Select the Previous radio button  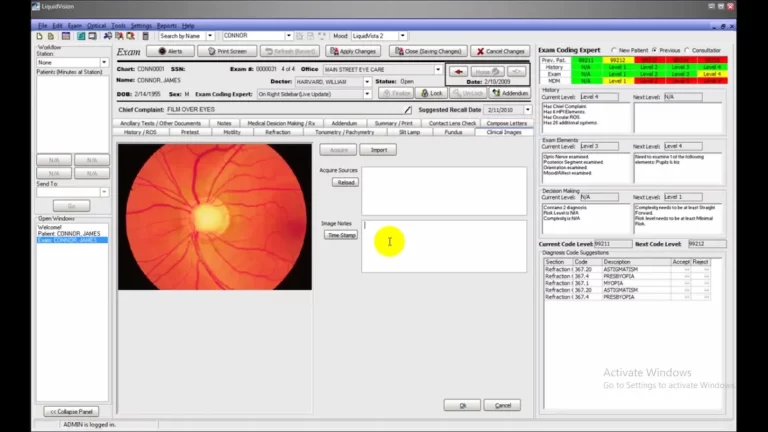coord(654,50)
